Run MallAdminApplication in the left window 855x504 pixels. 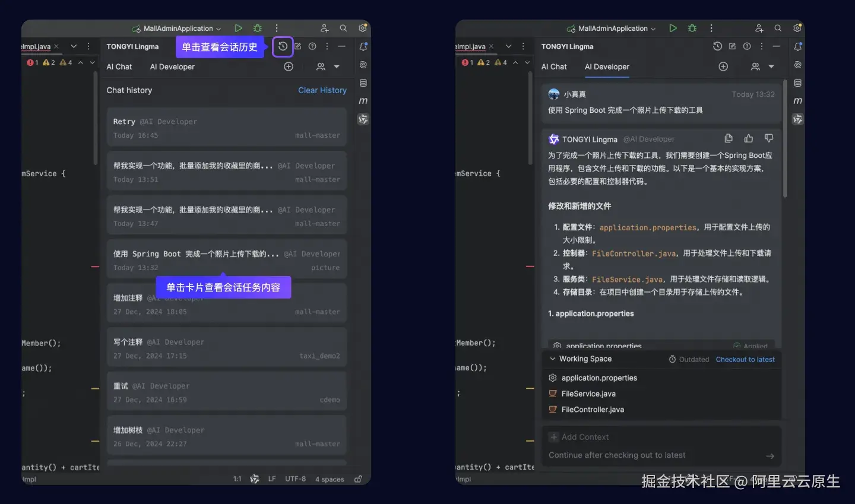coord(238,28)
